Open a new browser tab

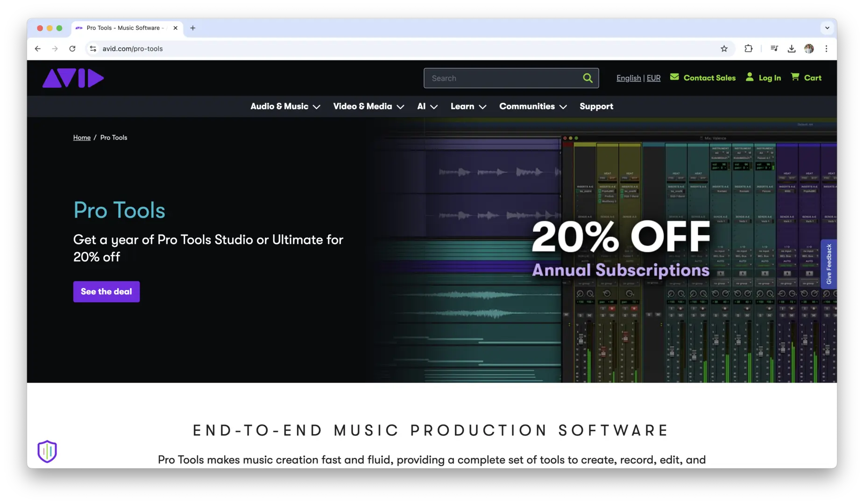click(192, 28)
